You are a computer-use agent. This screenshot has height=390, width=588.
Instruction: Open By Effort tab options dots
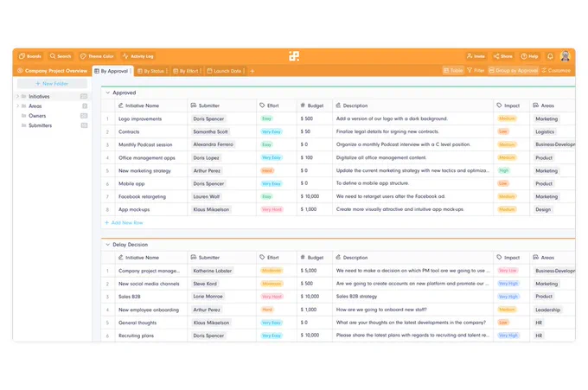[201, 71]
